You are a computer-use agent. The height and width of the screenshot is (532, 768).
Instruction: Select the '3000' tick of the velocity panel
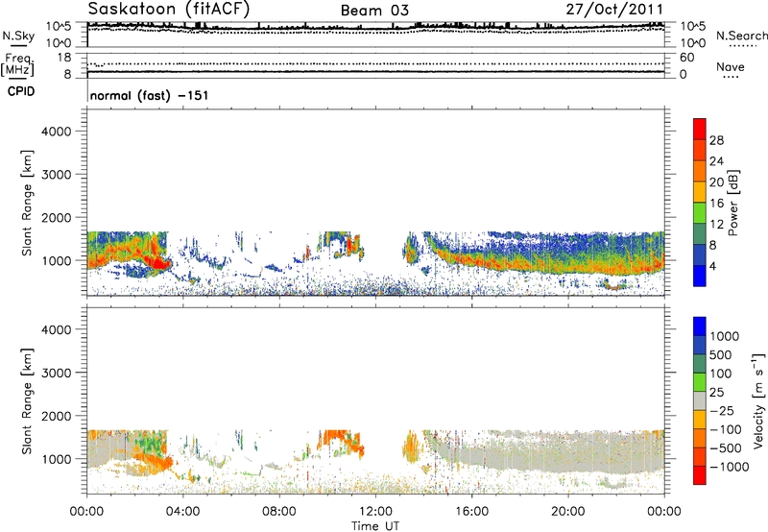(57, 373)
